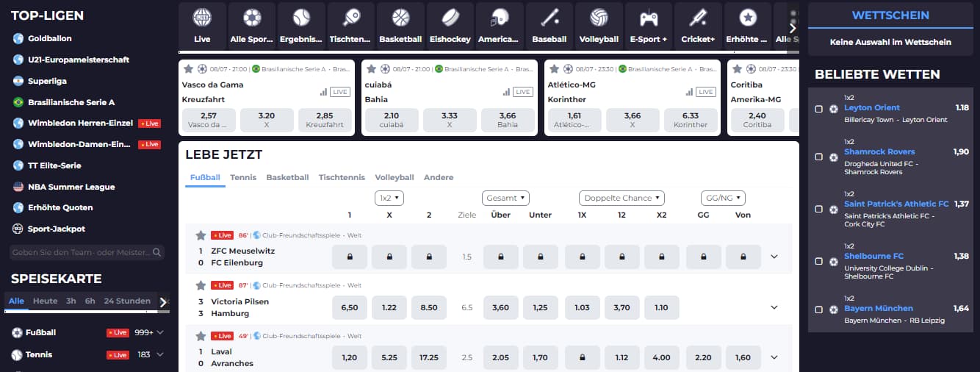Open the Doppelte Chance dropdown
Image resolution: width=980 pixels, height=372 pixels.
(621, 198)
